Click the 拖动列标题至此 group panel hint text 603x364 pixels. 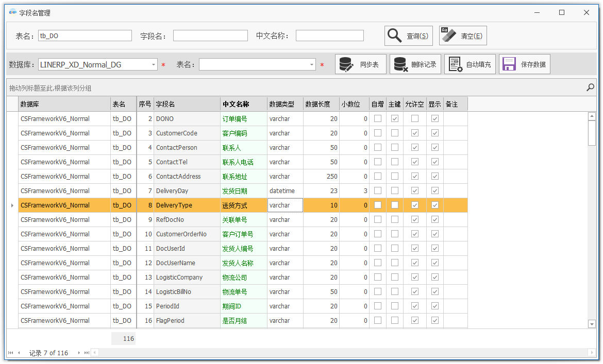click(x=51, y=88)
